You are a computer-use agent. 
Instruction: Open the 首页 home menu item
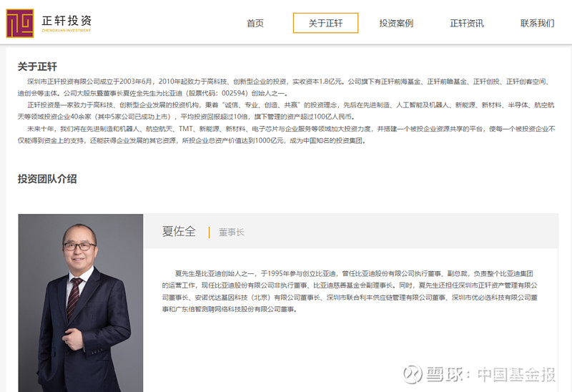[x=255, y=24]
